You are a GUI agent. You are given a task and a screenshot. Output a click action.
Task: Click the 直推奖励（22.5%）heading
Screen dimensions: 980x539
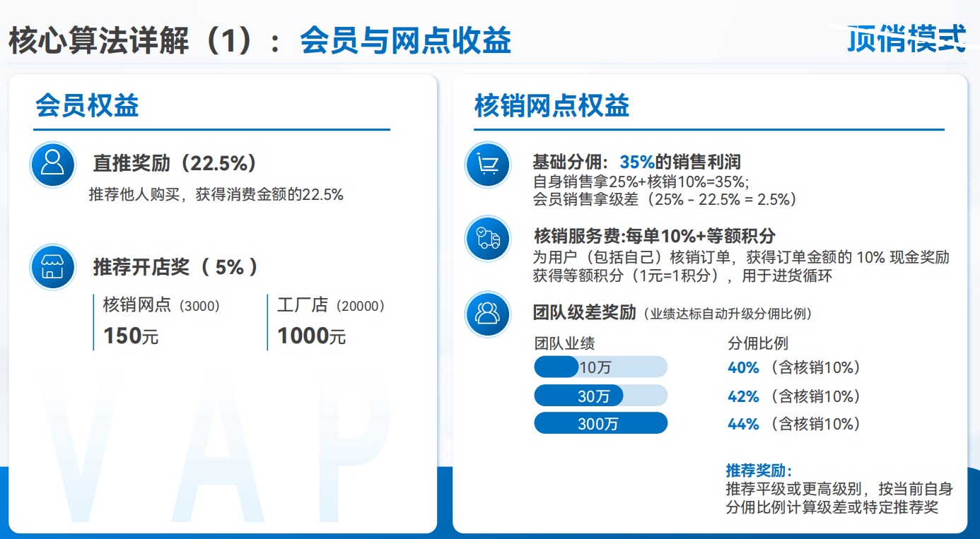pos(175,163)
